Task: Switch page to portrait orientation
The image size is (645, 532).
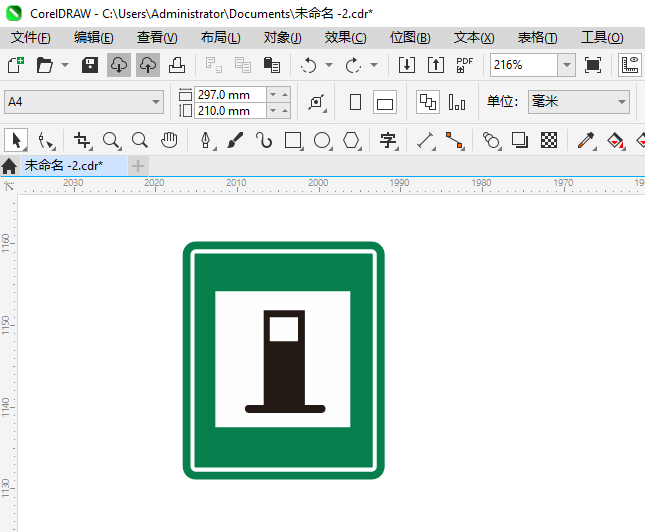Action: [x=355, y=102]
